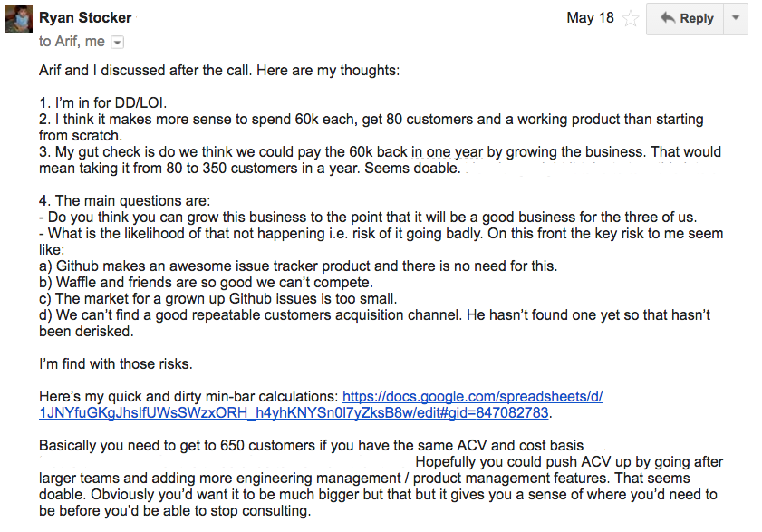Click the sender name Ryan Stocker
Image resolution: width=762 pixels, height=532 pixels.
click(x=85, y=18)
